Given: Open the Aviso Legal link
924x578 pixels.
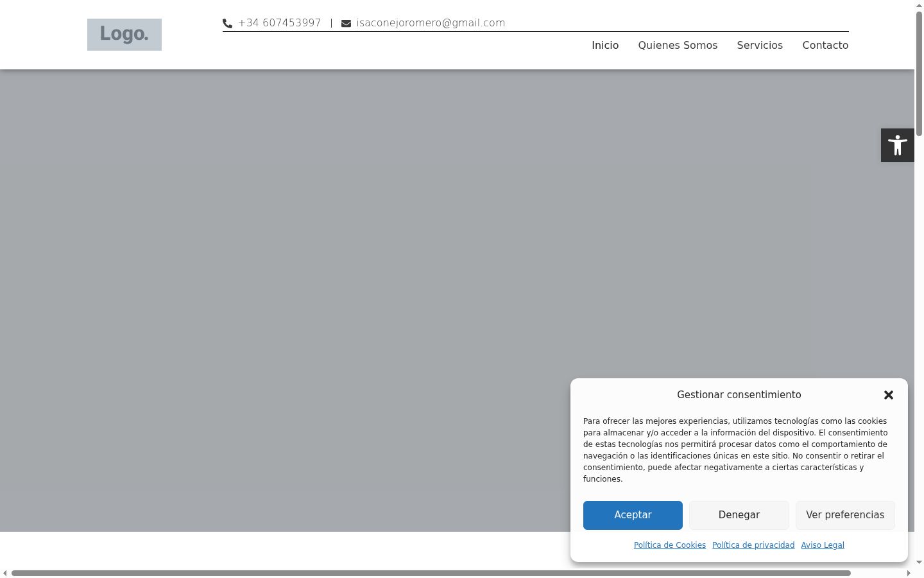Looking at the screenshot, I should coord(823,545).
